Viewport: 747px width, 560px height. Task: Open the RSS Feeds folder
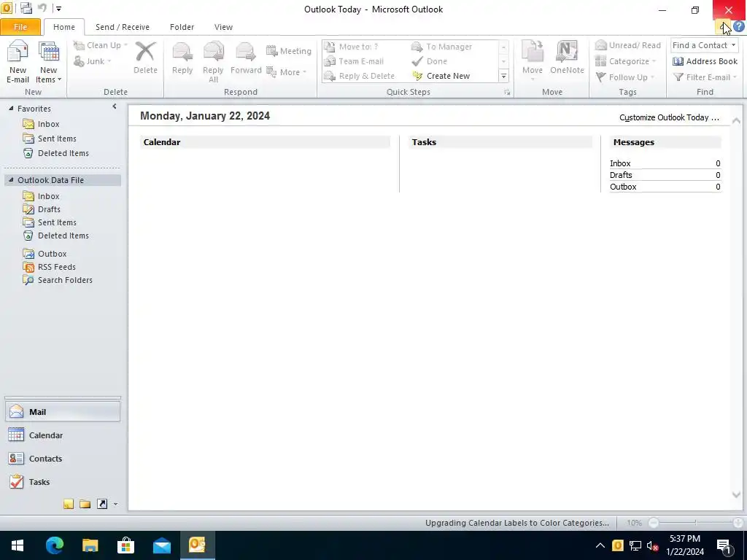point(50,267)
